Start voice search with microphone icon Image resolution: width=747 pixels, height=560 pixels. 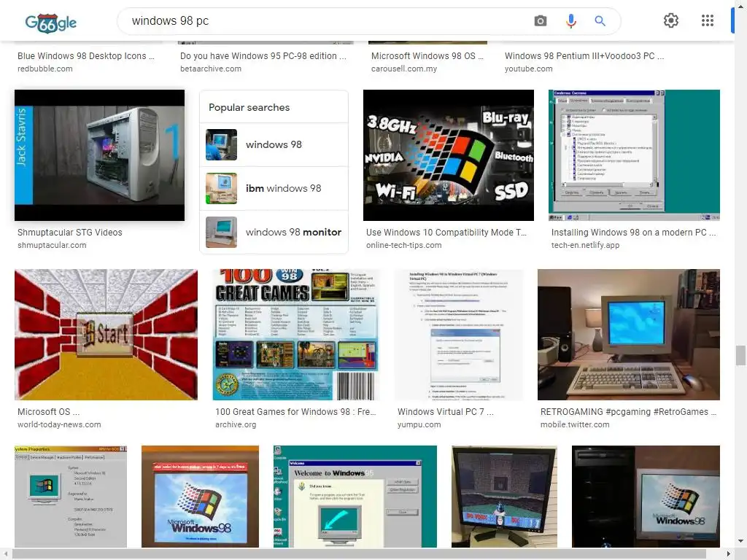click(x=570, y=21)
